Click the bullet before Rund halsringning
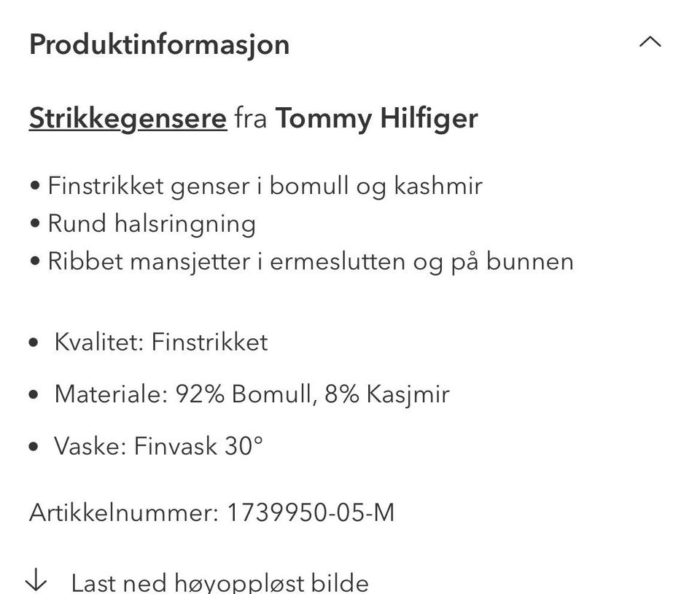 [35, 224]
